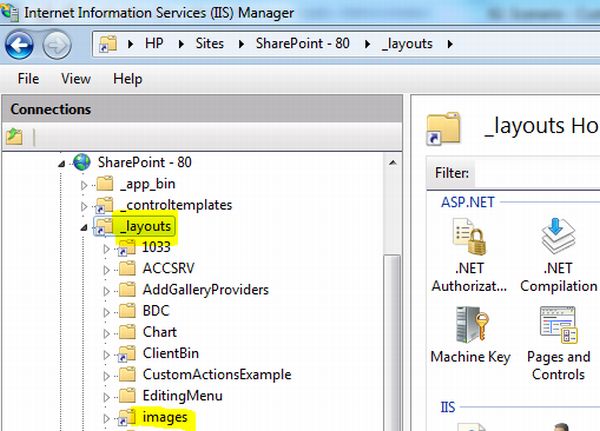Click the SharePoint - 80 globe icon
600x431 pixels.
tap(82, 162)
